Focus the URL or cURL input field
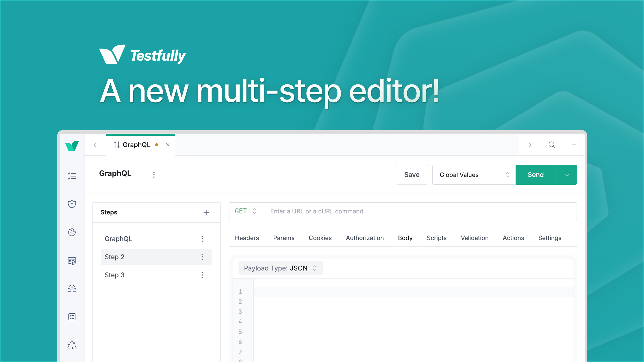644x362 pixels. pyautogui.click(x=420, y=211)
